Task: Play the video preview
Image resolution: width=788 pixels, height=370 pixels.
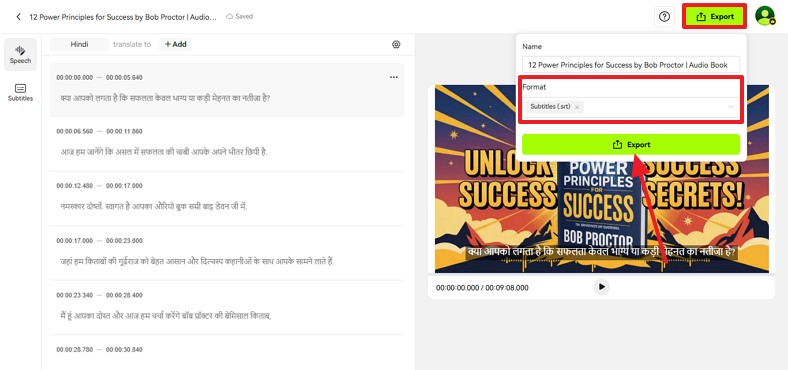Action: click(602, 287)
